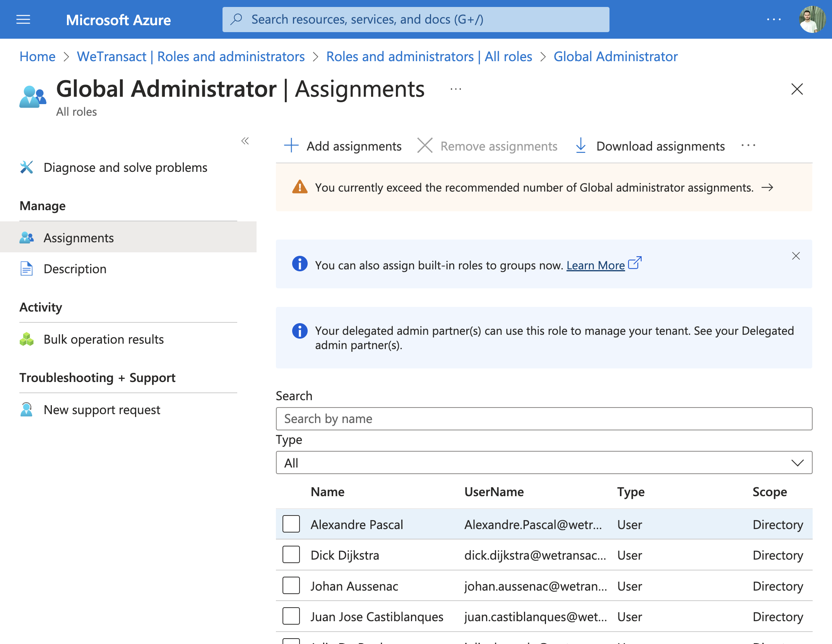Dismiss the assign roles to groups banner
832x644 pixels.
click(796, 256)
